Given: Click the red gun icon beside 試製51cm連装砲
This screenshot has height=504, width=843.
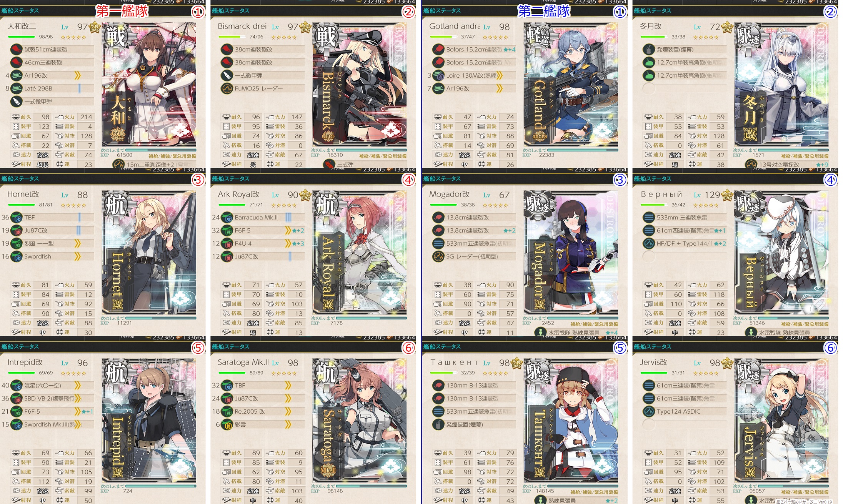Looking at the screenshot, I should pyautogui.click(x=16, y=49).
